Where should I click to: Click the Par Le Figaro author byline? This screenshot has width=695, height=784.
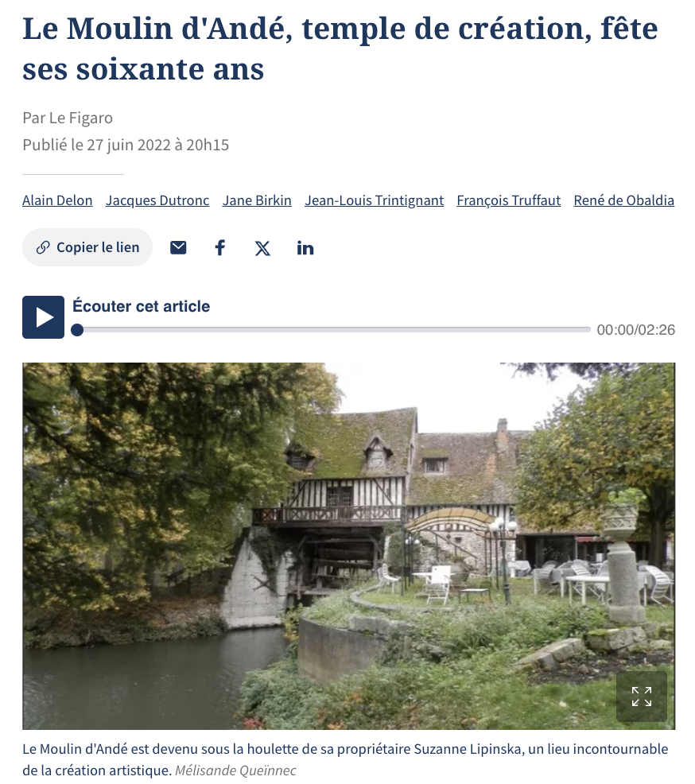click(68, 118)
